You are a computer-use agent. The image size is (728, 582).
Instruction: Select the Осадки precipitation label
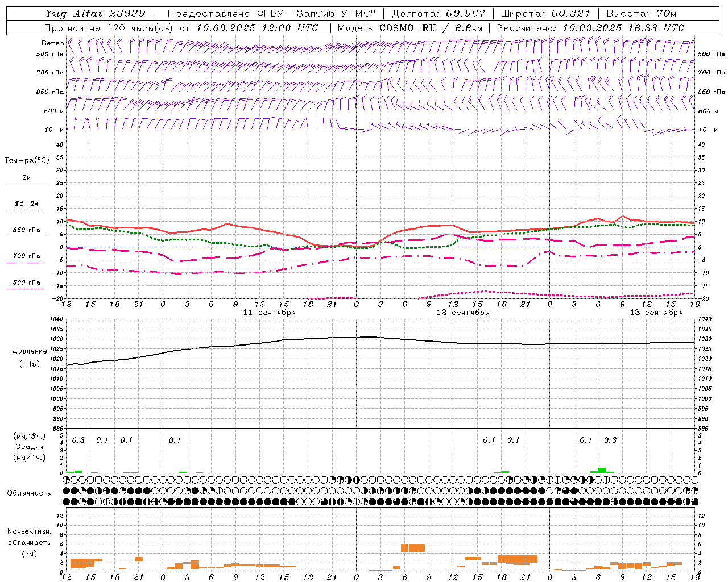click(x=30, y=447)
